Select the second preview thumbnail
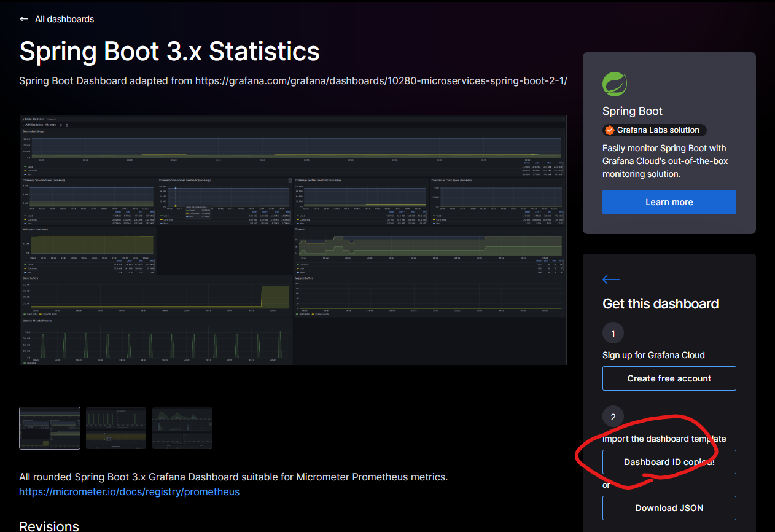775x532 pixels. pos(116,428)
